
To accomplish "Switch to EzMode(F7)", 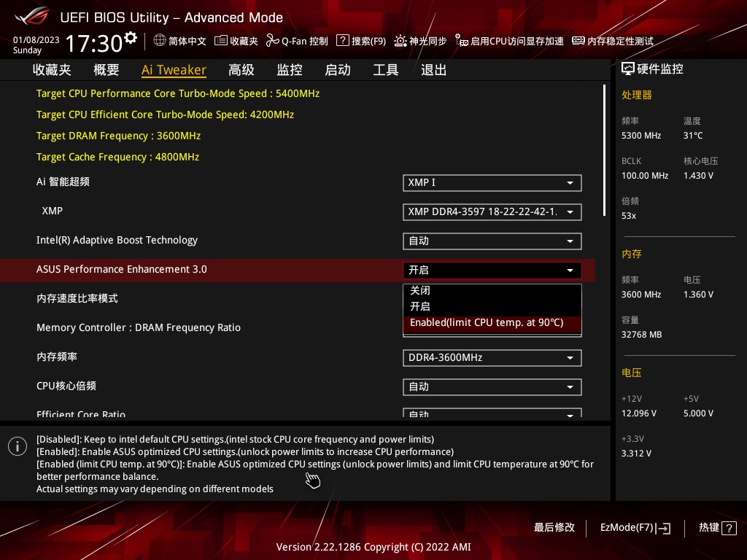I will point(635,527).
